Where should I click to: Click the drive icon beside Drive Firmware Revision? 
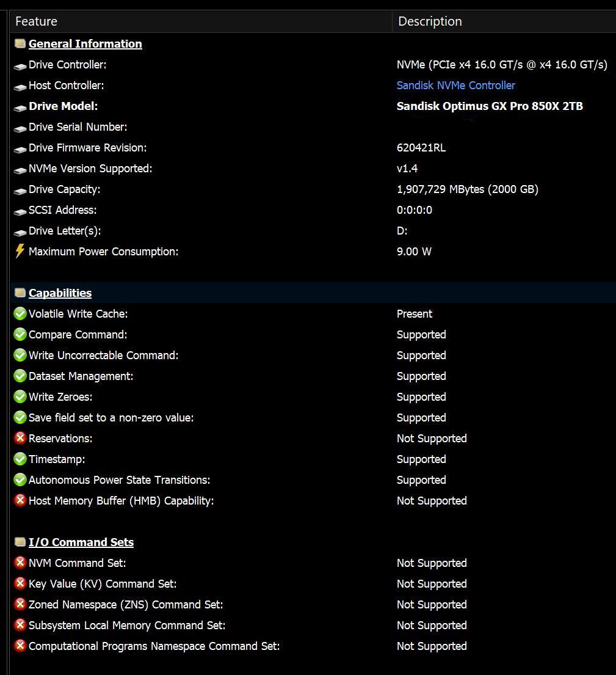tap(20, 150)
